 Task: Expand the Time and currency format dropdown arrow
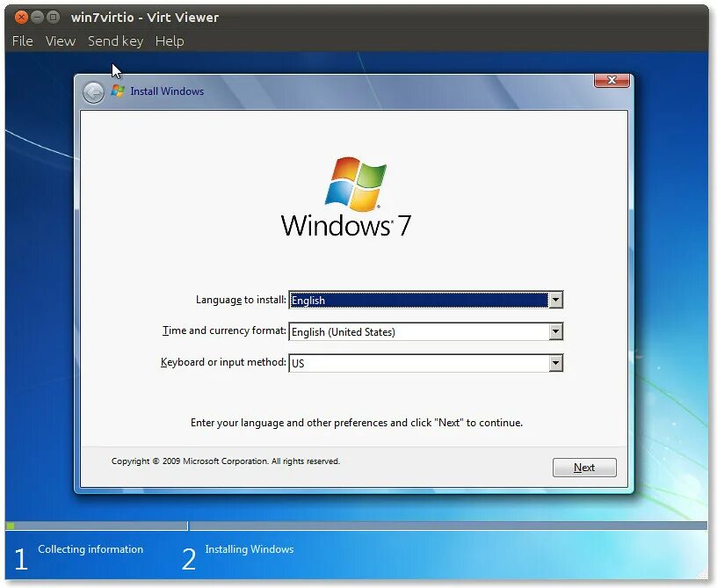pos(555,331)
